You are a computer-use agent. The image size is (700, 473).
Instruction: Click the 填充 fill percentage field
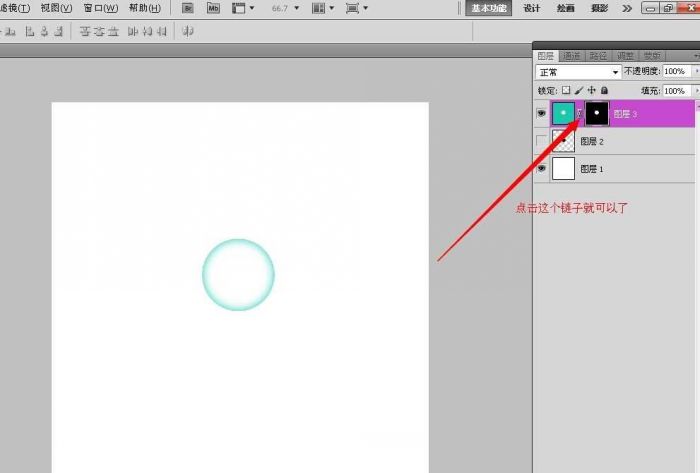674,90
